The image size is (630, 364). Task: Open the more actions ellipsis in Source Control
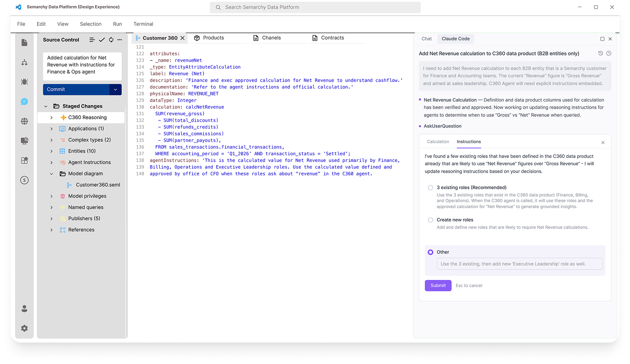coord(120,40)
